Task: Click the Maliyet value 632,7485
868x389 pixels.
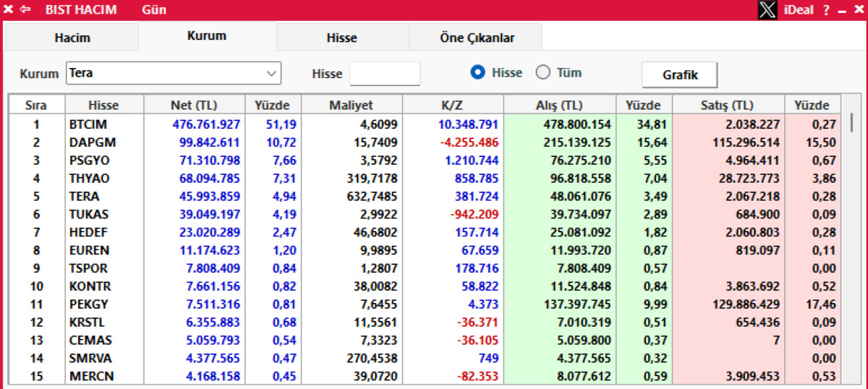Action: coord(374,196)
